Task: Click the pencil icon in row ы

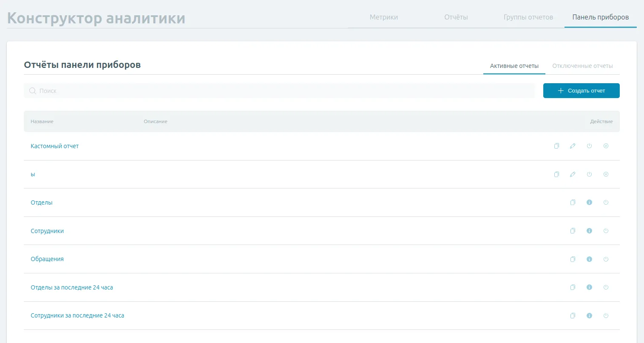Action: pyautogui.click(x=573, y=174)
